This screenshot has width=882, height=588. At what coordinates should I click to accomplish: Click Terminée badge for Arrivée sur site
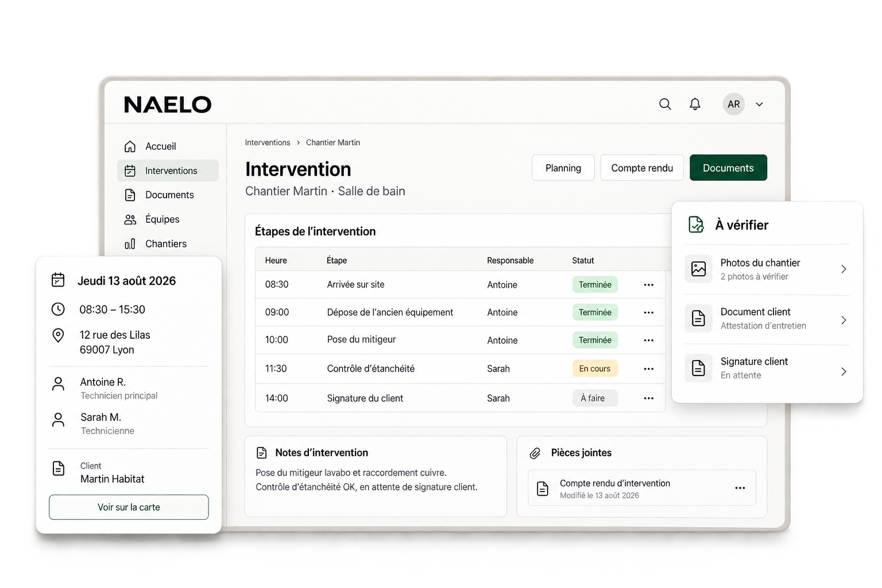[x=595, y=285]
